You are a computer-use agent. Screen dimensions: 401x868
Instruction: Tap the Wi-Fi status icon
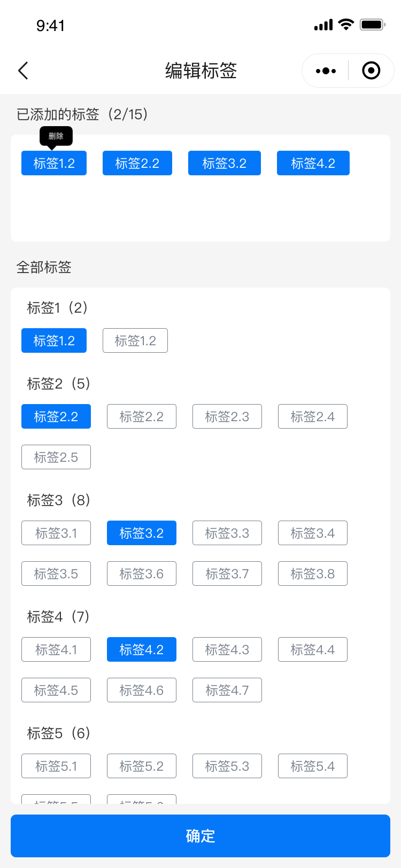[x=346, y=25]
